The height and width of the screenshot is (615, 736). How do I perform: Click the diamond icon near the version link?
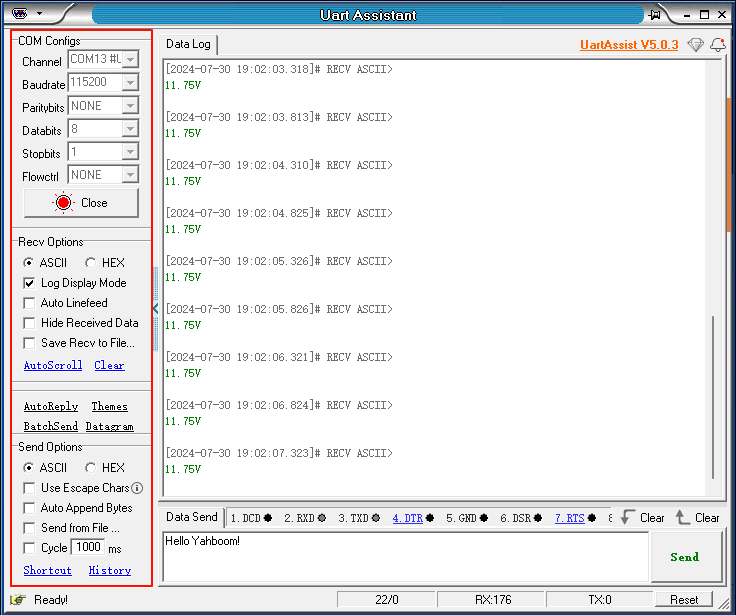696,45
